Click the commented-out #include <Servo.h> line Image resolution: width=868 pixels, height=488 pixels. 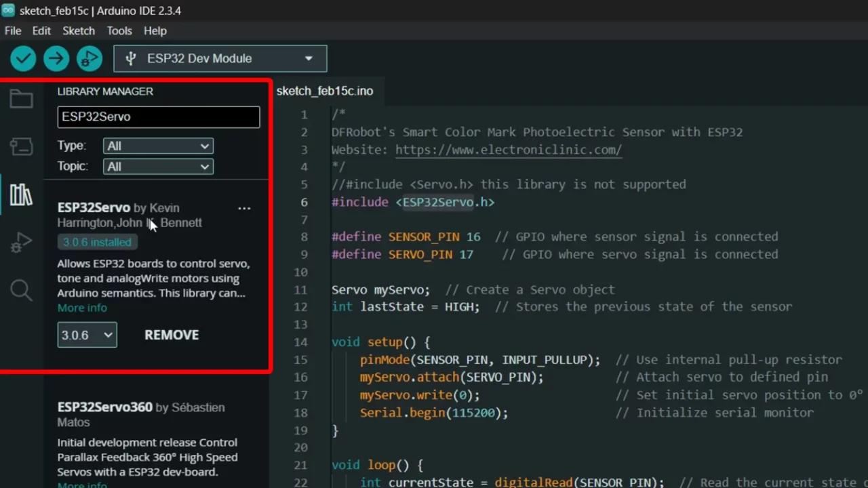(509, 184)
